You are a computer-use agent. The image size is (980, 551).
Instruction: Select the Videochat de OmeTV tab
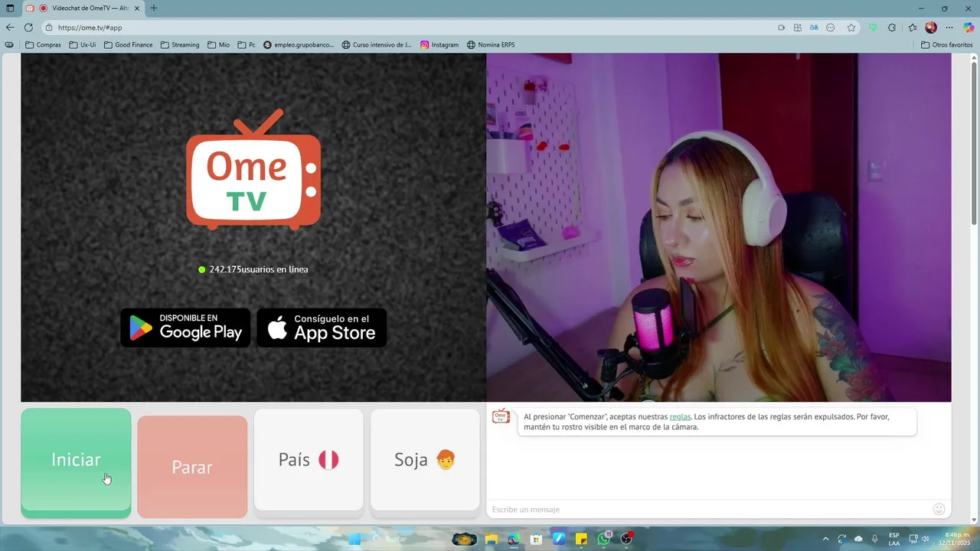pos(83,8)
